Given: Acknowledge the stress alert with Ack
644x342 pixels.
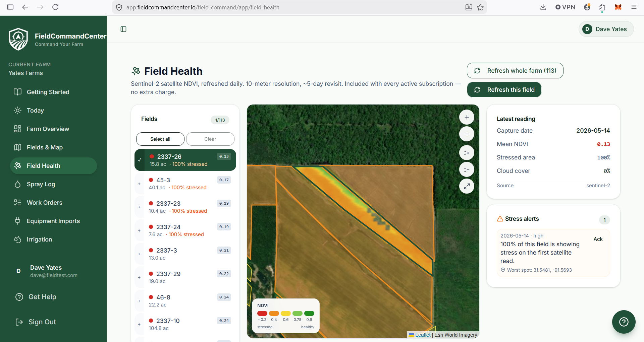Looking at the screenshot, I should 598,239.
